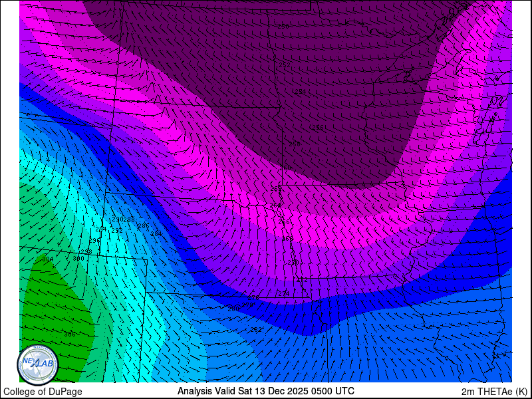532x399 pixels.
Task: Click the 250 contour label
Action: tap(283, 27)
